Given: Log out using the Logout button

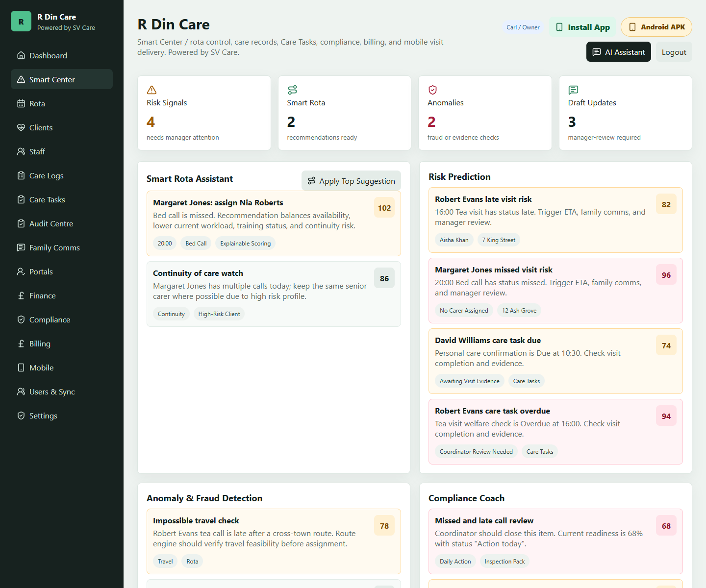Looking at the screenshot, I should point(674,52).
